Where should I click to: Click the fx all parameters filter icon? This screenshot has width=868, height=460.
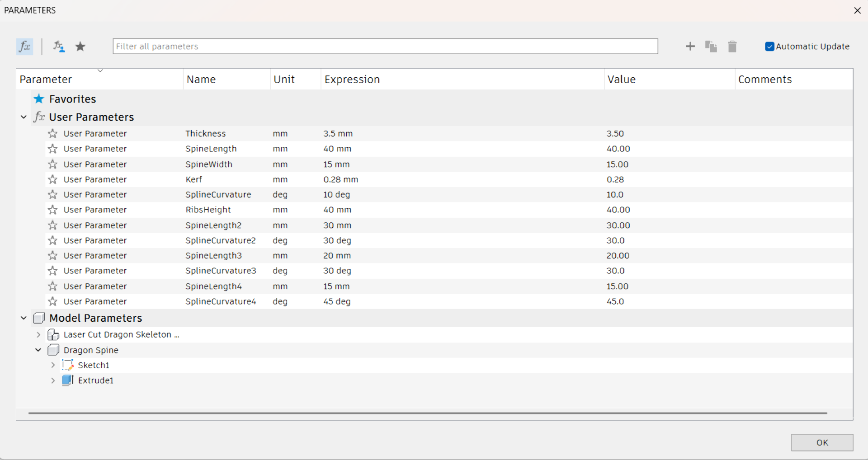[x=24, y=47]
